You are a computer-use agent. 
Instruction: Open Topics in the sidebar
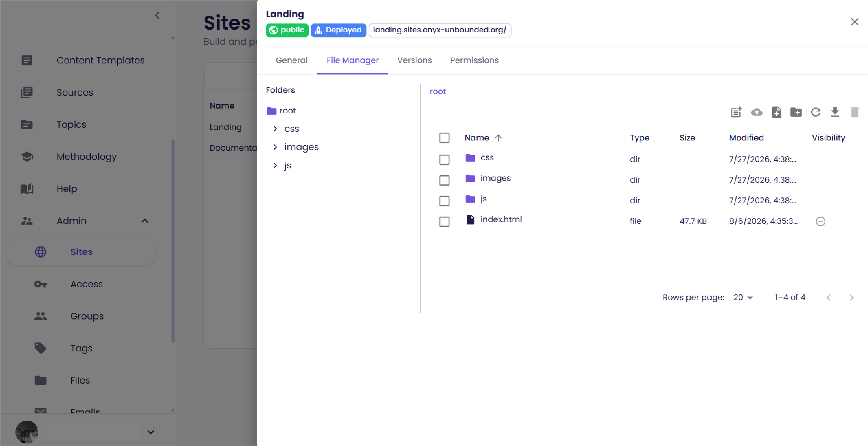(x=71, y=125)
